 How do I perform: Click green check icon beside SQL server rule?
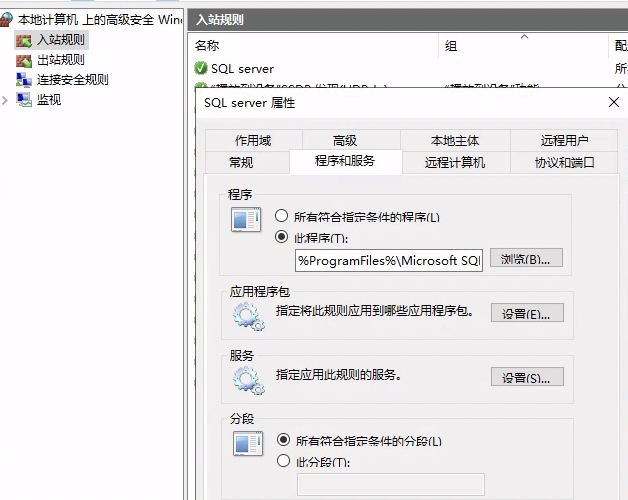tap(201, 69)
